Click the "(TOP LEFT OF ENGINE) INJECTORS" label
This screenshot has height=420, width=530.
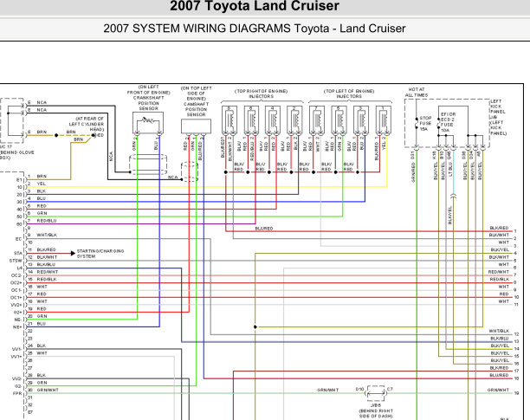(349, 94)
